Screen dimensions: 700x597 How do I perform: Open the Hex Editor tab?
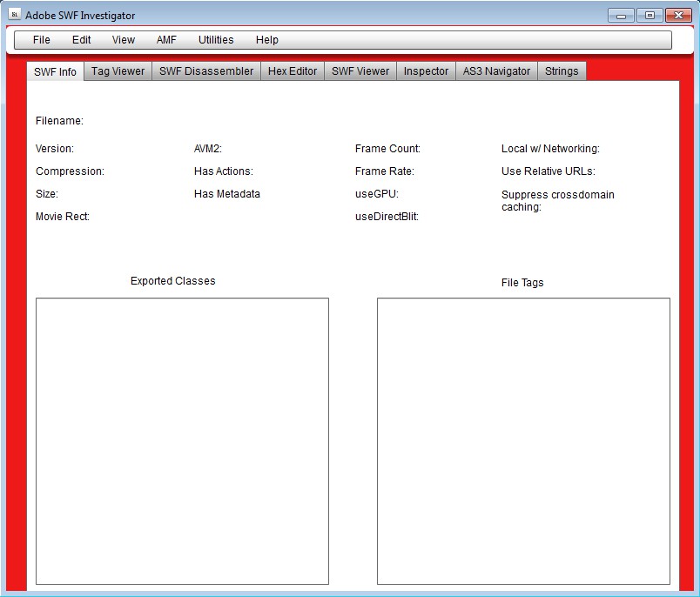293,71
